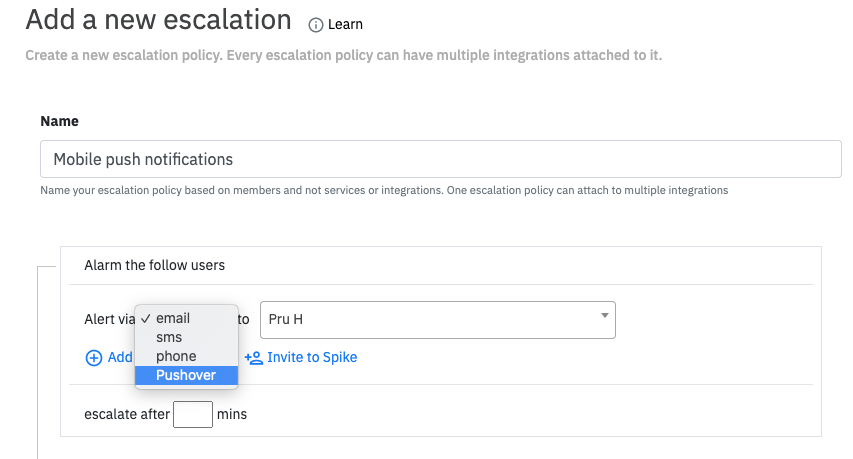Click the Alert via label
Viewport: 853px width, 459px height.
(108, 319)
